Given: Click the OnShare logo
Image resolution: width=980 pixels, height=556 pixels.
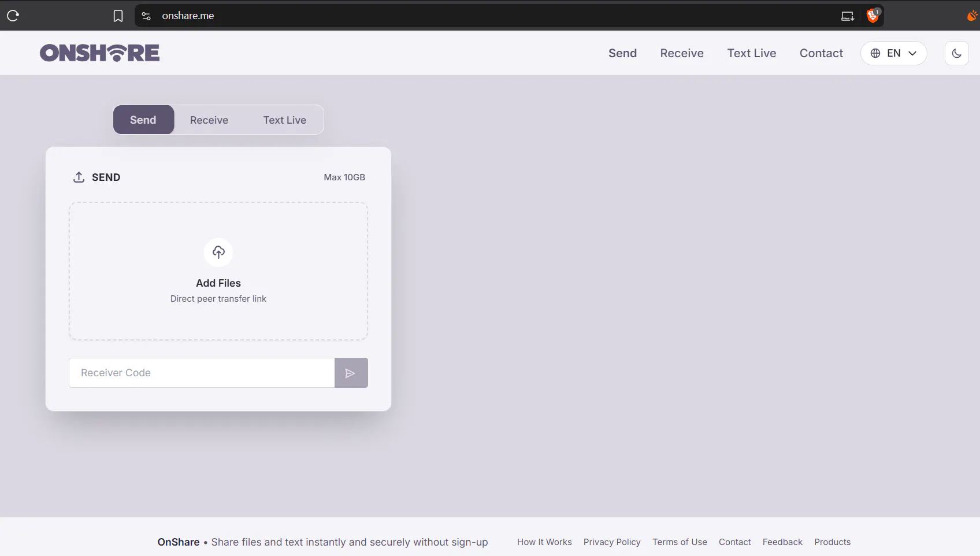Looking at the screenshot, I should [x=99, y=53].
